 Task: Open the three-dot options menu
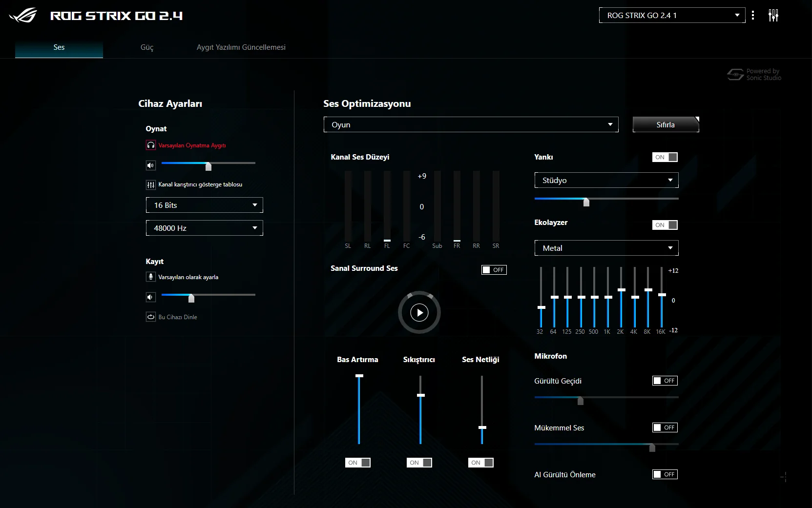click(x=753, y=15)
